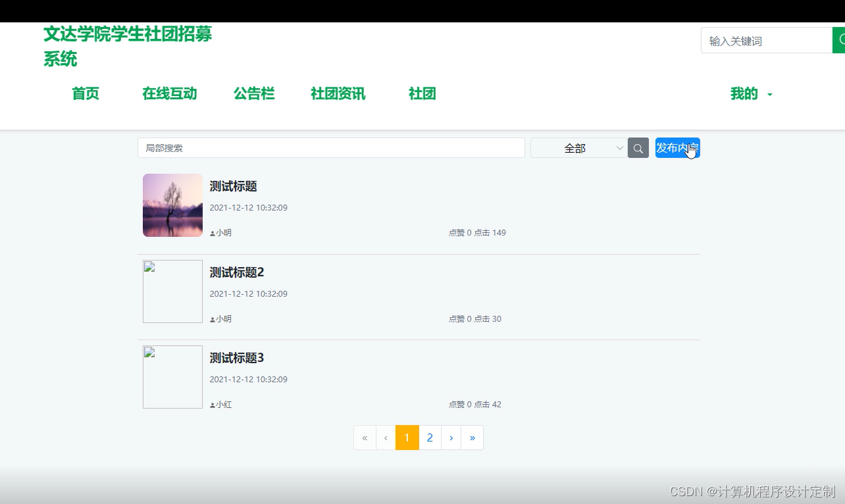Click the date under 测试标题3
The image size is (845, 504).
click(249, 380)
